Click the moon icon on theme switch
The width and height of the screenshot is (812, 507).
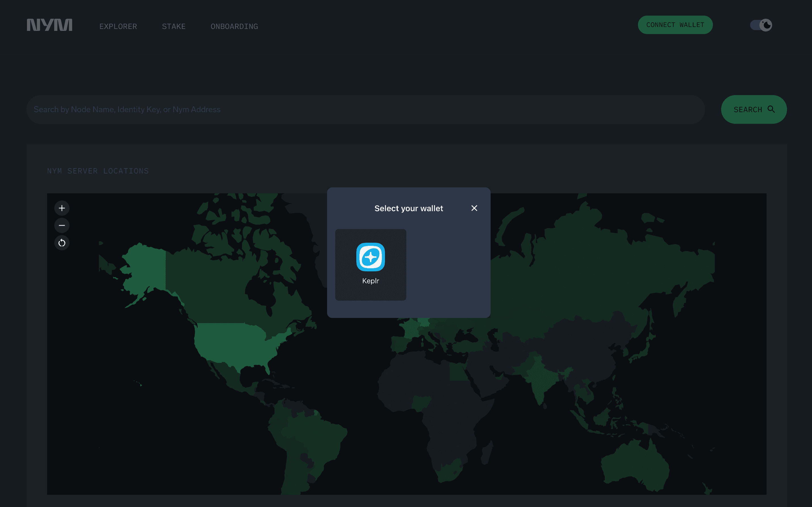tap(766, 25)
